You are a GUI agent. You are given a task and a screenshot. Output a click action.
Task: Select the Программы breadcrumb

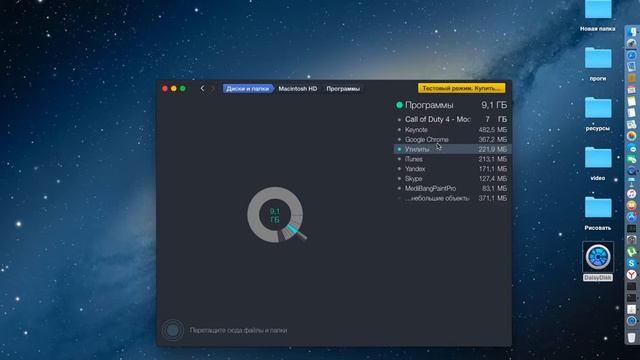[343, 89]
